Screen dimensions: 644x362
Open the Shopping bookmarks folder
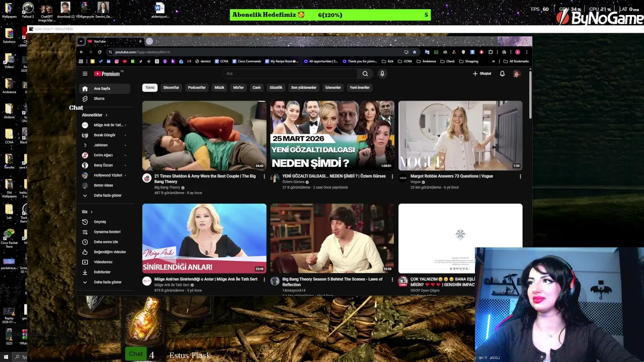tap(469, 61)
